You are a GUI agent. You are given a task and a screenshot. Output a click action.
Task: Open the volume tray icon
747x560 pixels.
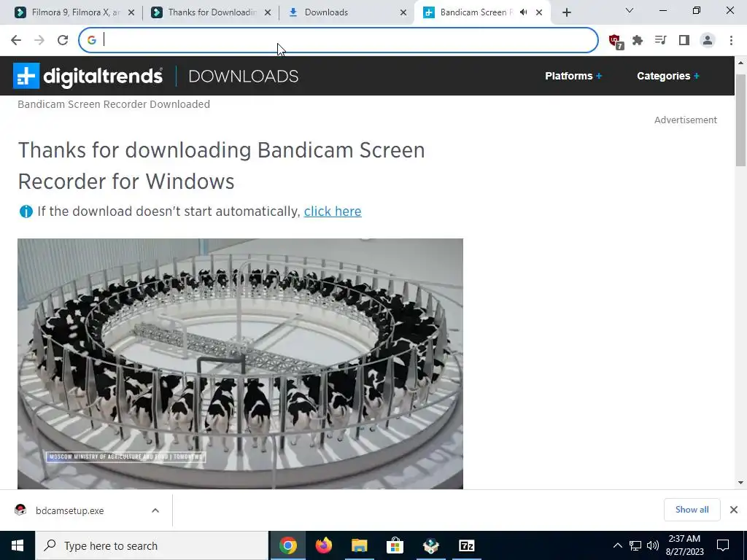coord(653,545)
